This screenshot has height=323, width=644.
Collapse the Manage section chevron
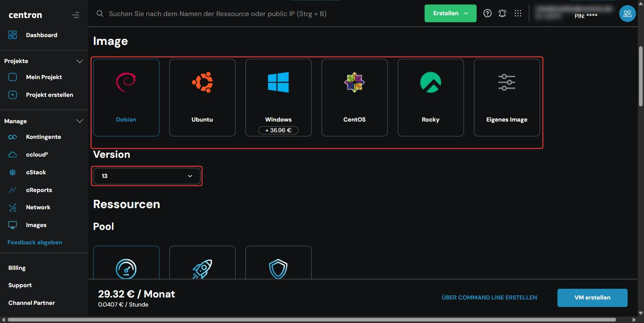click(x=79, y=121)
